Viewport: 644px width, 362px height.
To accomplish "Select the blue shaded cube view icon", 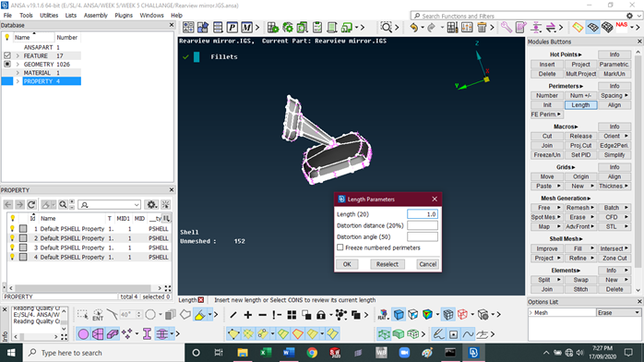I will [399, 315].
